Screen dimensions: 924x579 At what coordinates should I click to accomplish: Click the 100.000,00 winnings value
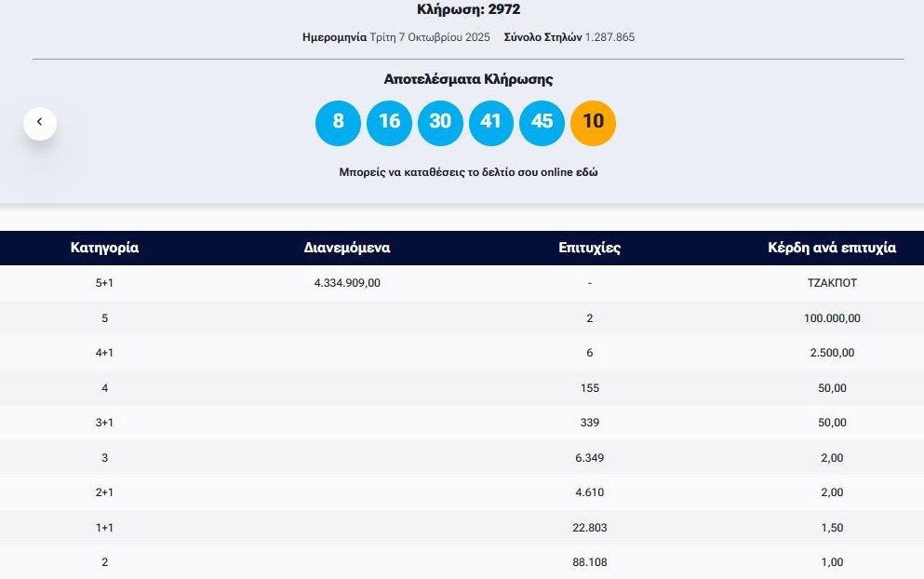[832, 318]
